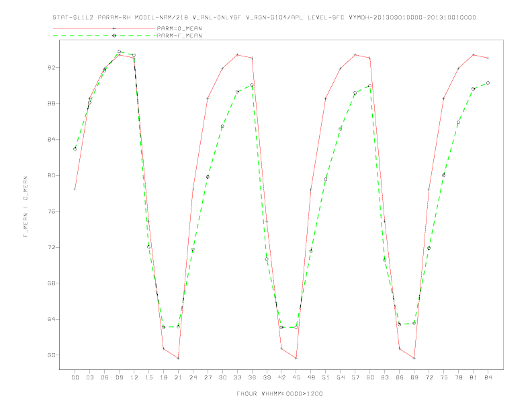Click the x-axis tick label 60
Image resolution: width=532 pixels, height=411 pixels.
click(370, 377)
